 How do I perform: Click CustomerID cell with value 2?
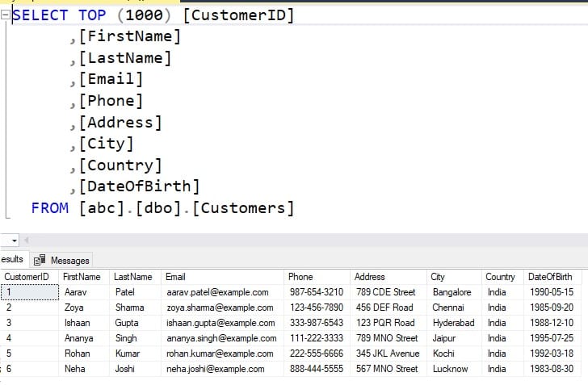[x=30, y=308]
